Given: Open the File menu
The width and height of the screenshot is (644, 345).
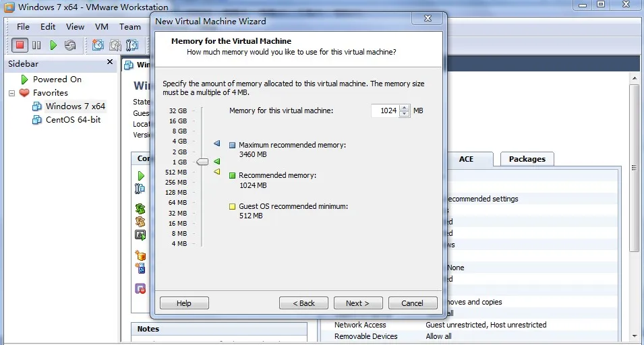Looking at the screenshot, I should (x=23, y=27).
